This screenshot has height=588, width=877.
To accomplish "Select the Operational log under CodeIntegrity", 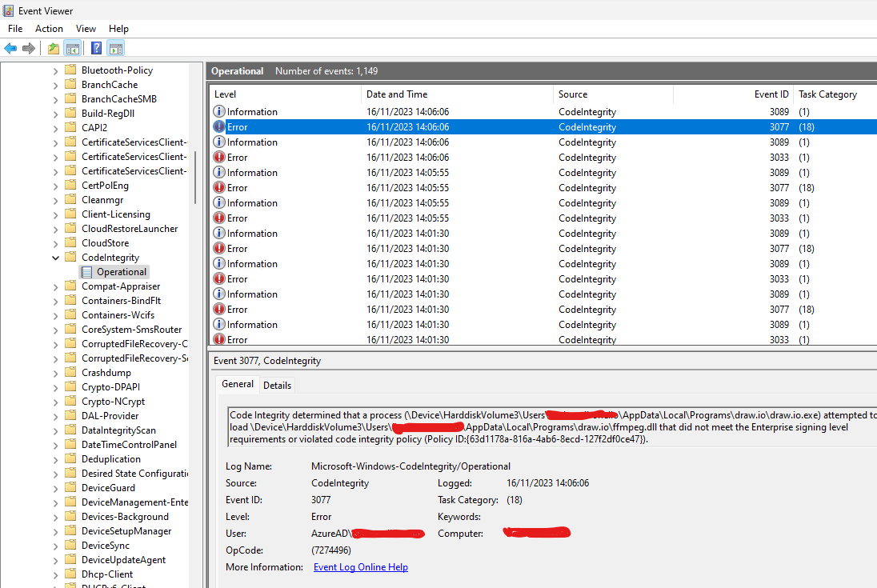I will 120,271.
